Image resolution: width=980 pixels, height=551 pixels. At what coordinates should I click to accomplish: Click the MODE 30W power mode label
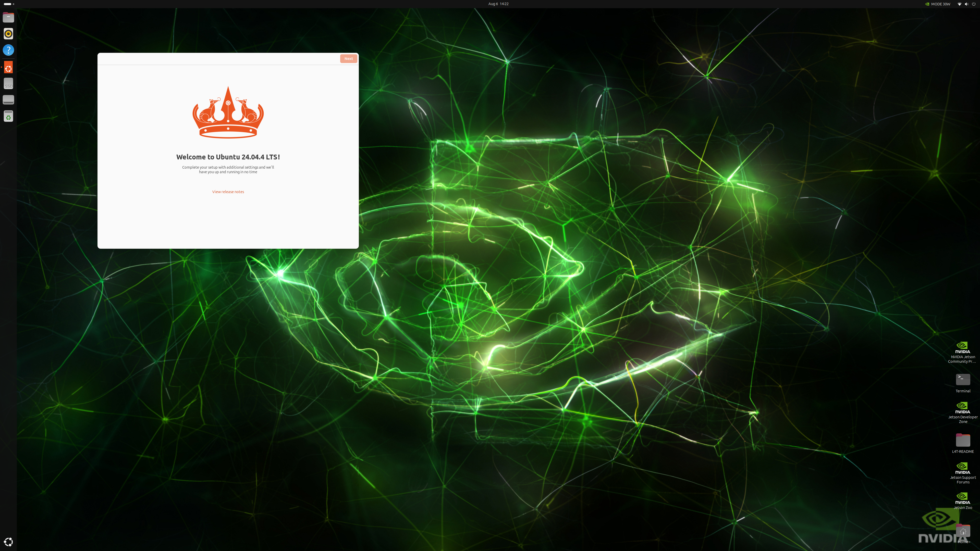(940, 4)
